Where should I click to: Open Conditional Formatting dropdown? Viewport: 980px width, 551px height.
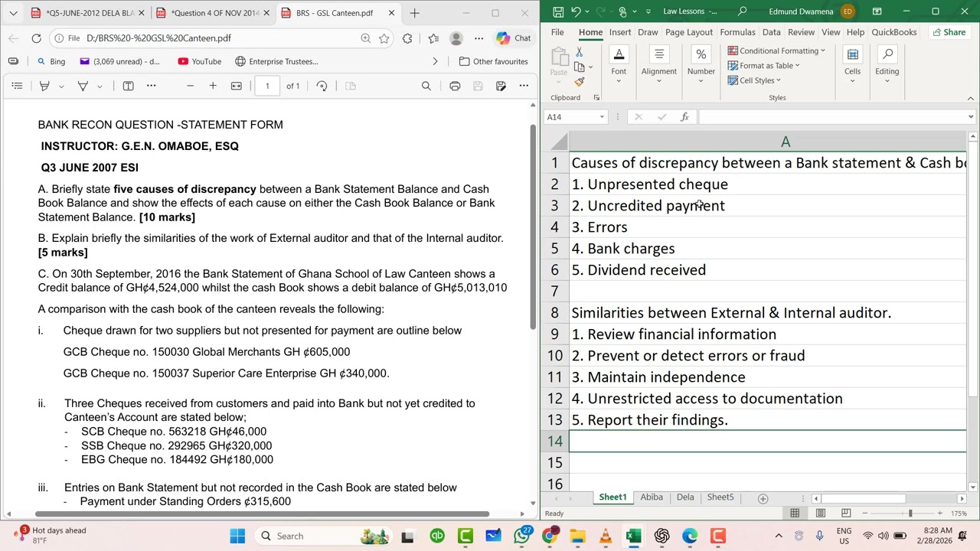pyautogui.click(x=776, y=51)
